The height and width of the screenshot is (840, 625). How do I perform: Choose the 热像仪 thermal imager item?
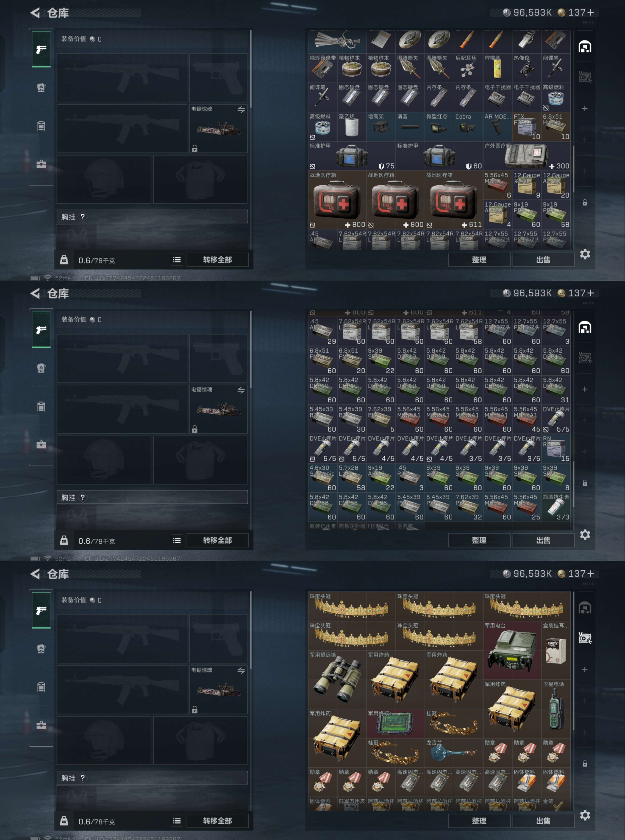click(x=527, y=68)
